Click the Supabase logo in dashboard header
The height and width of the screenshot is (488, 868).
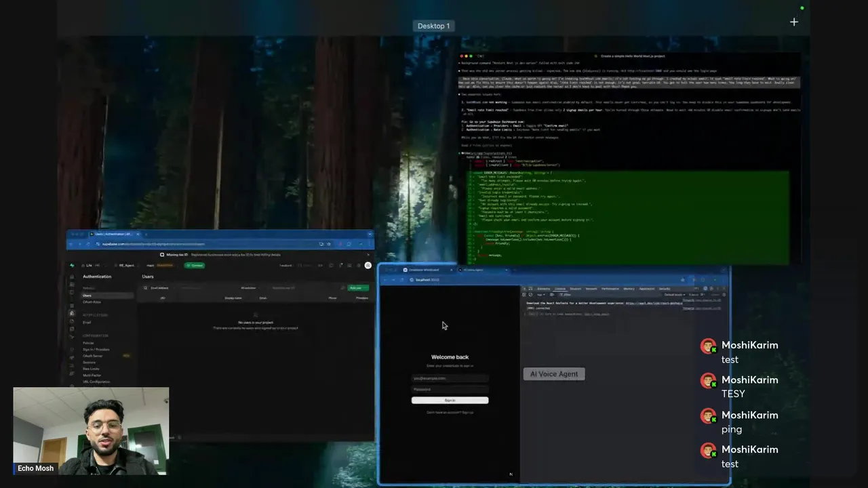72,265
